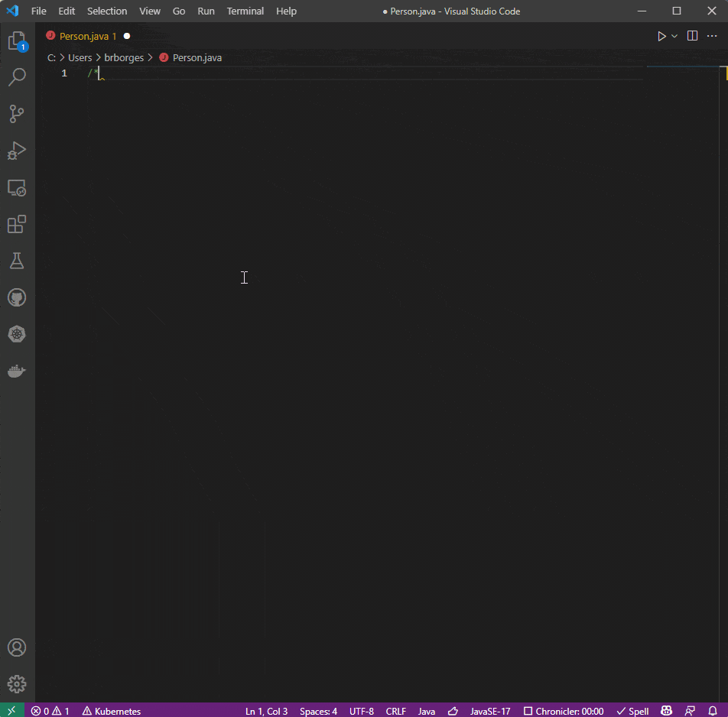Screen dimensions: 728x717
Task: Open the Search view
Action: pyautogui.click(x=17, y=77)
